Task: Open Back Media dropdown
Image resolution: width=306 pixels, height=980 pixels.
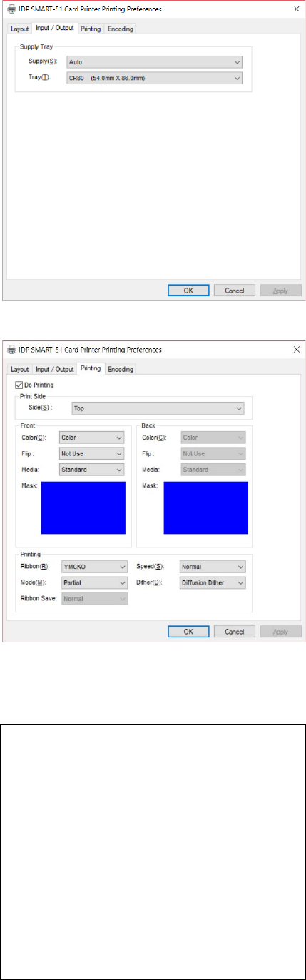Action: tap(214, 470)
